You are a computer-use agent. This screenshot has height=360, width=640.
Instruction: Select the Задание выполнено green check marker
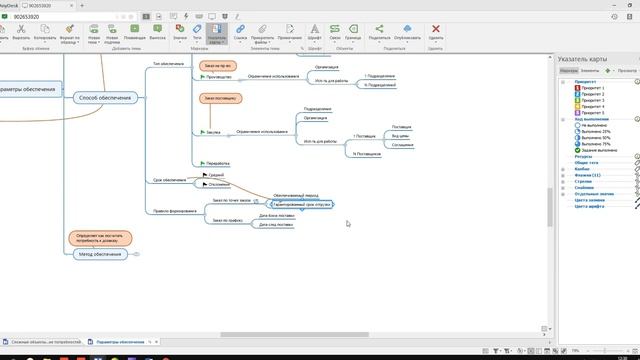(x=577, y=150)
